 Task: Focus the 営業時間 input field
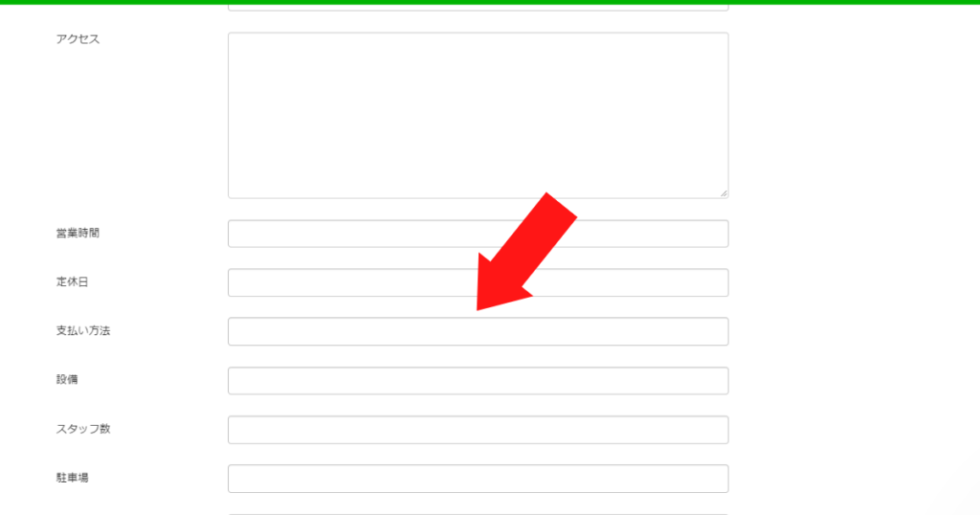click(479, 234)
